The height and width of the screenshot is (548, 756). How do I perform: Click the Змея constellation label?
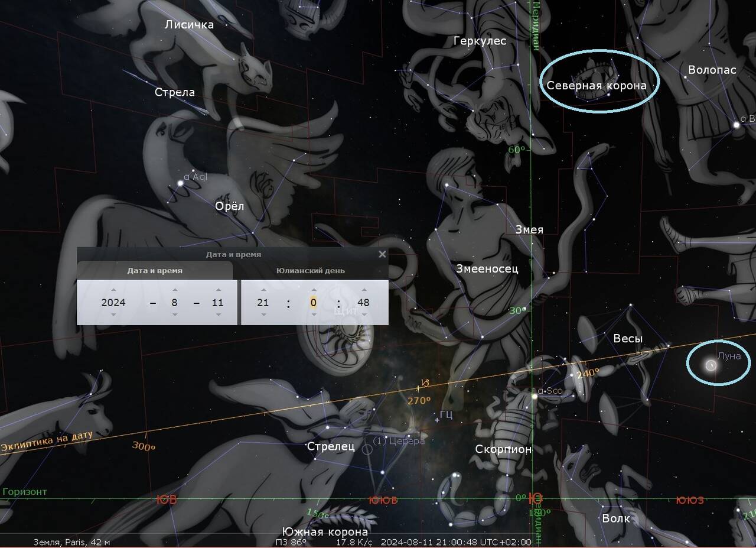point(529,229)
